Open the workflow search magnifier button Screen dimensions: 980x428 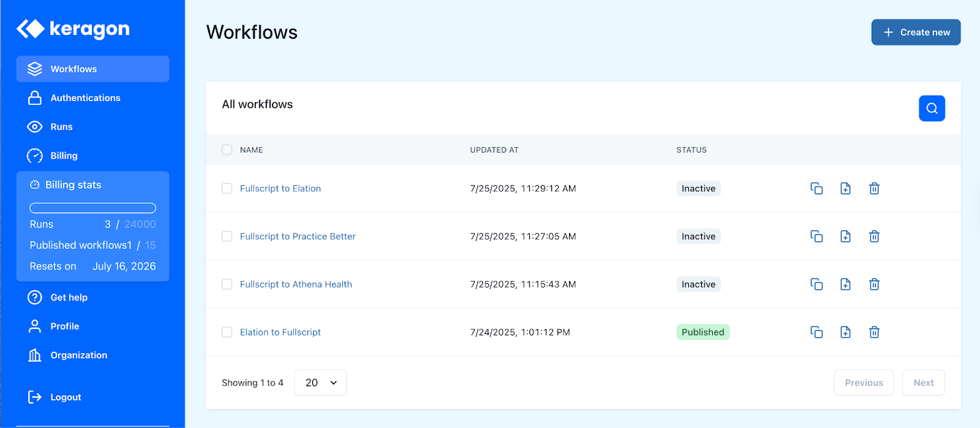pos(932,108)
